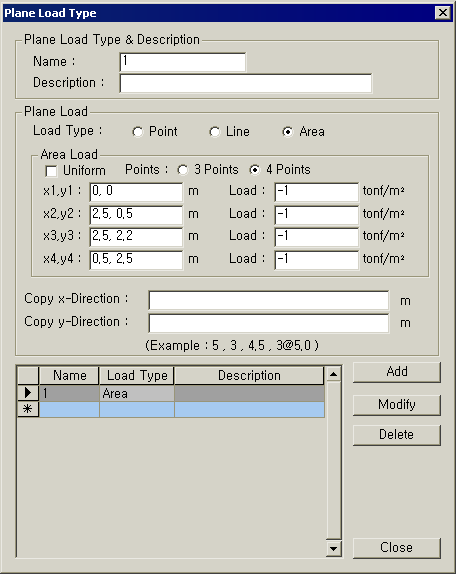Select the Area load type radio button
This screenshot has width=456, height=574.
click(x=288, y=132)
